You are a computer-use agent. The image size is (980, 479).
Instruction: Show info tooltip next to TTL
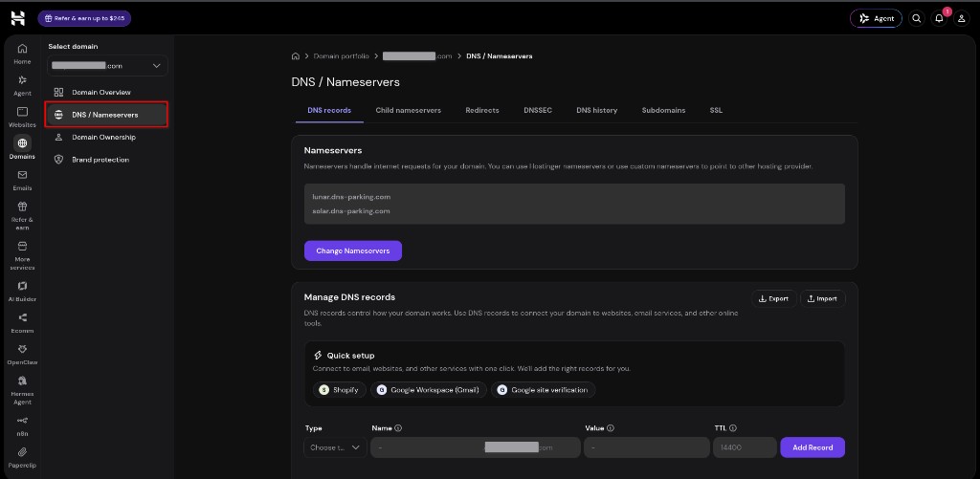pyautogui.click(x=732, y=428)
